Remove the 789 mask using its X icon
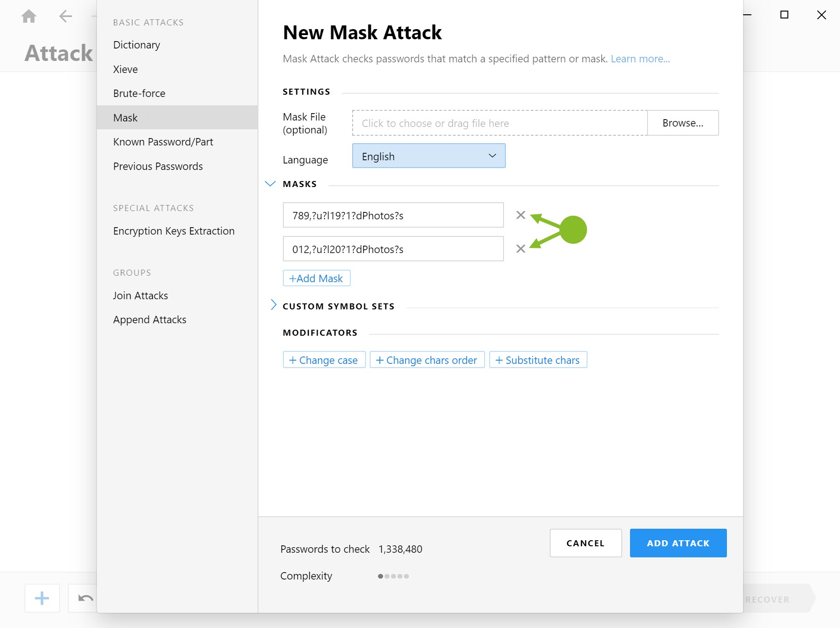 (521, 215)
